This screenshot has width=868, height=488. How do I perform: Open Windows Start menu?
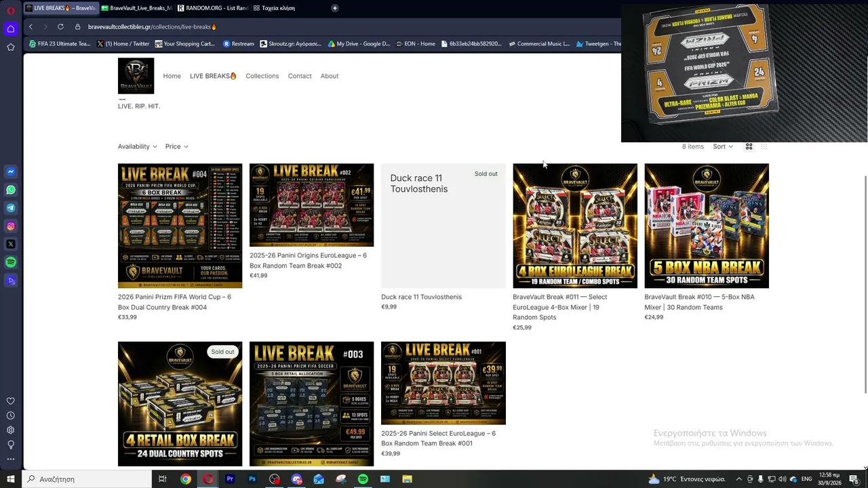pos(11,479)
